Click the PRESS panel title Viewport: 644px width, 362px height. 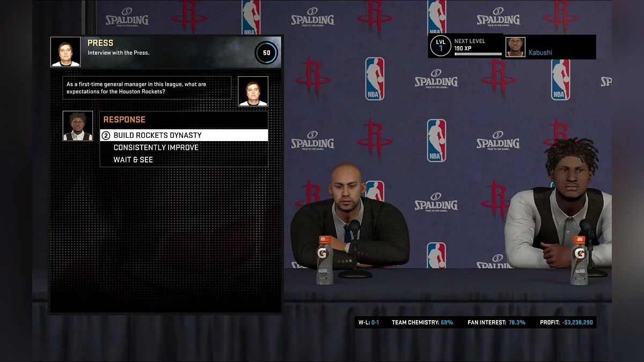pos(100,43)
